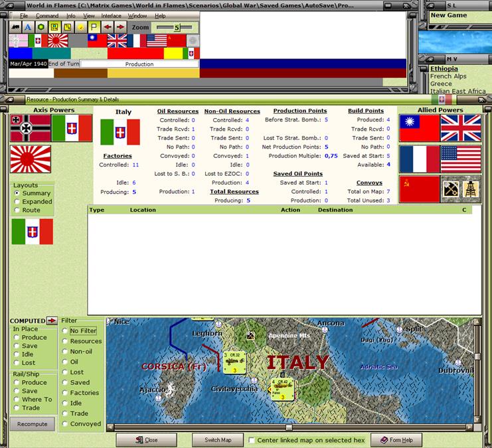The height and width of the screenshot is (448, 492).
Task: Click the yellow cursor-box toolbar icon
Action: (x=68, y=27)
